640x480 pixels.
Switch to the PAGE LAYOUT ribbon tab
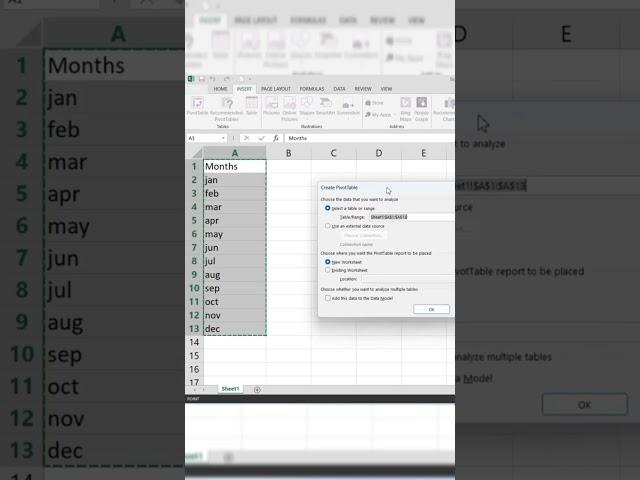tap(276, 89)
